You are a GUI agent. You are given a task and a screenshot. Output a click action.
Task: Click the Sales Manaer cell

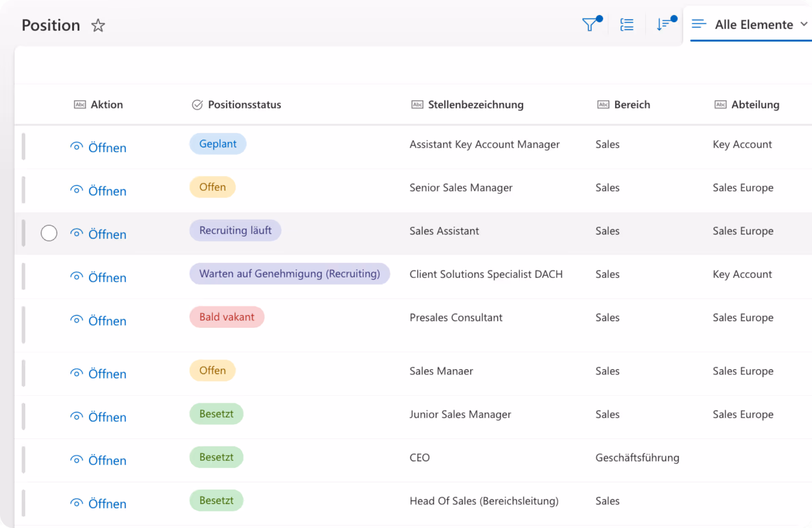coord(441,371)
